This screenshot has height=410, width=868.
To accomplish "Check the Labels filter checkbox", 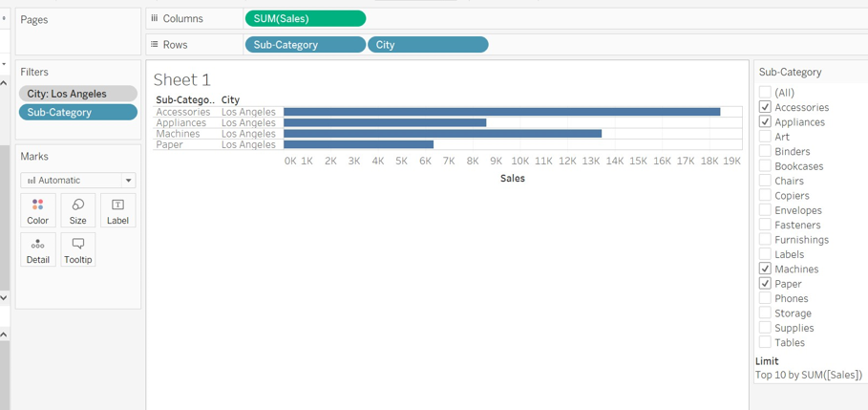I will coord(765,254).
